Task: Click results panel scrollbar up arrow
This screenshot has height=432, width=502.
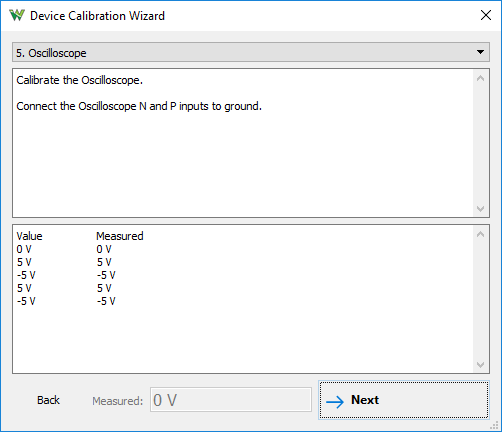Action: pos(480,234)
